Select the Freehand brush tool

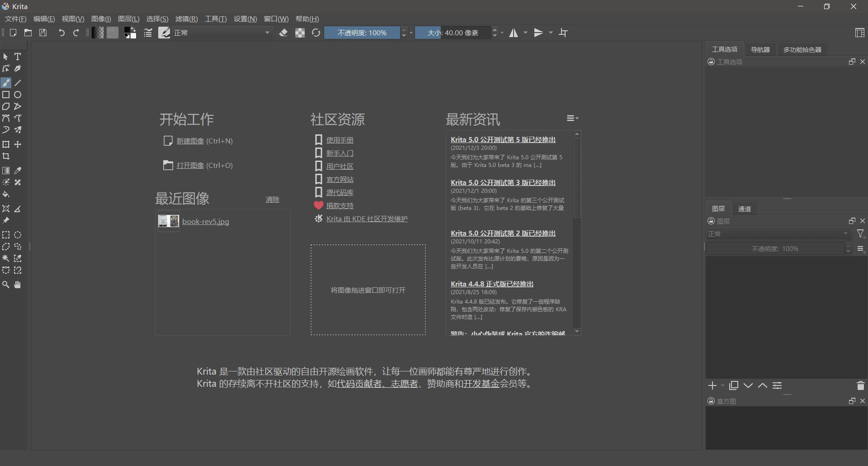tap(6, 83)
